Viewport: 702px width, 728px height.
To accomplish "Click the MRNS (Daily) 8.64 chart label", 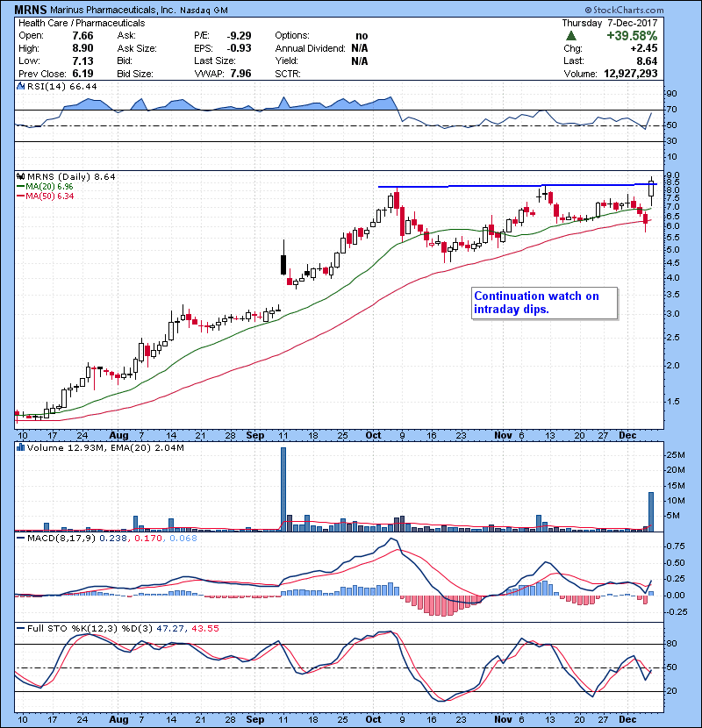I will click(x=71, y=176).
